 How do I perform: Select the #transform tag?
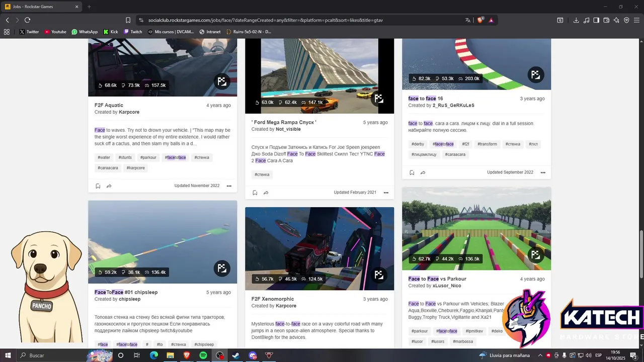click(x=487, y=144)
